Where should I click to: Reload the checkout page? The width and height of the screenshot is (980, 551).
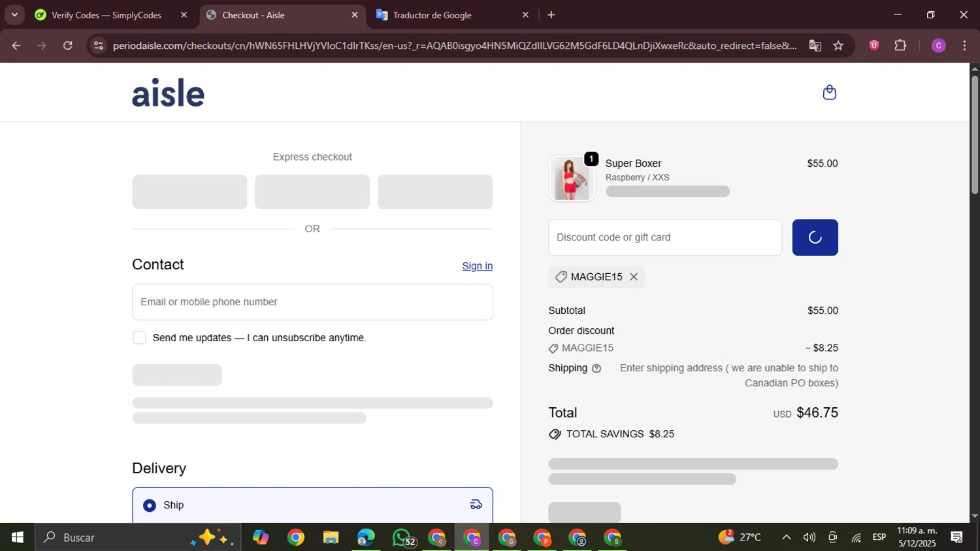tap(68, 46)
